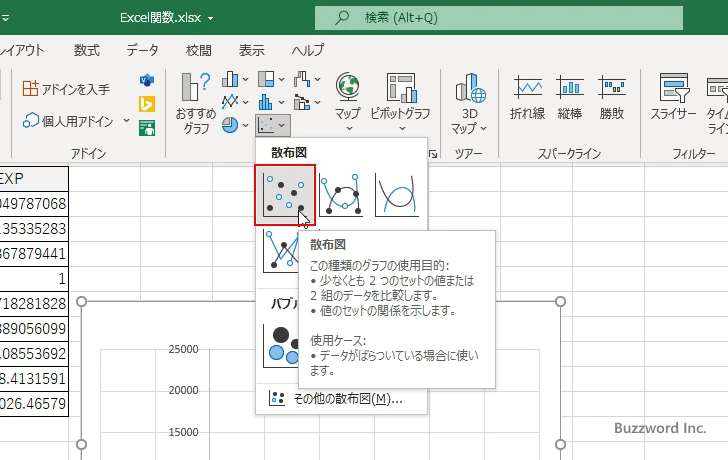
Task: Click the column chart insert icon
Action: tap(230, 79)
